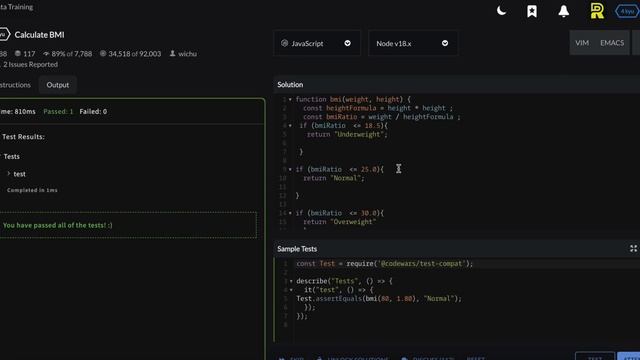Screen dimensions: 640x360
Task: Click the 34,518 of 92,003 completion stat
Action: [135, 53]
